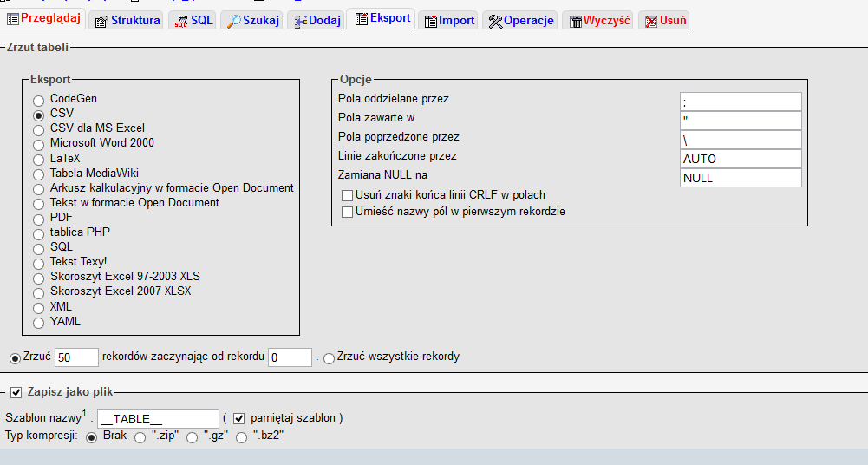The height and width of the screenshot is (465, 868).
Task: Click the Wyczyść tab label
Action: point(607,21)
